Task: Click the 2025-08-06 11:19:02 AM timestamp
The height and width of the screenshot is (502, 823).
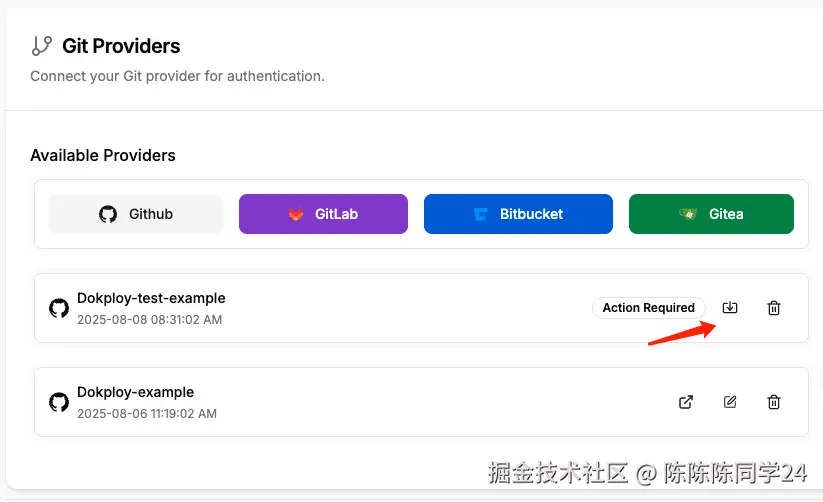Action: click(146, 413)
